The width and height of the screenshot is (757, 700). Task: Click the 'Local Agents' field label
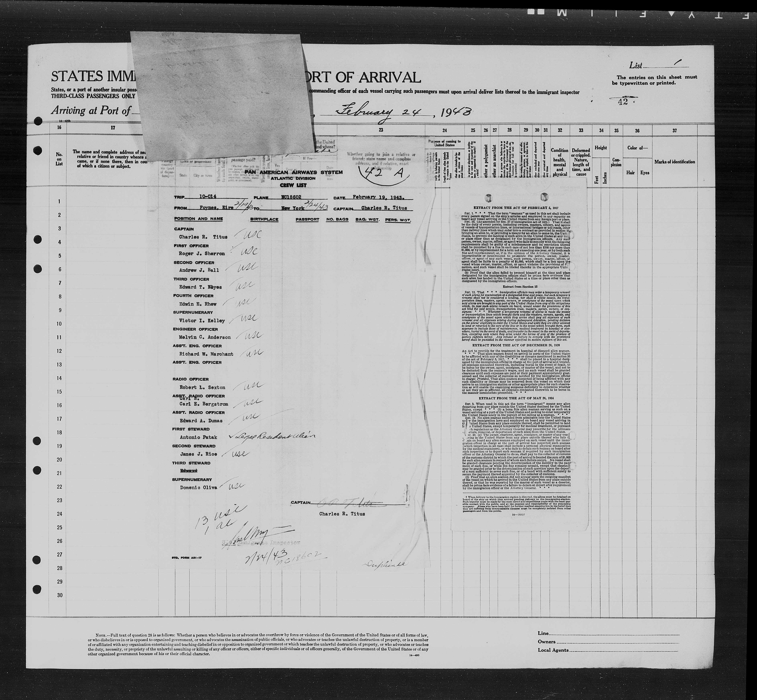[x=553, y=650]
